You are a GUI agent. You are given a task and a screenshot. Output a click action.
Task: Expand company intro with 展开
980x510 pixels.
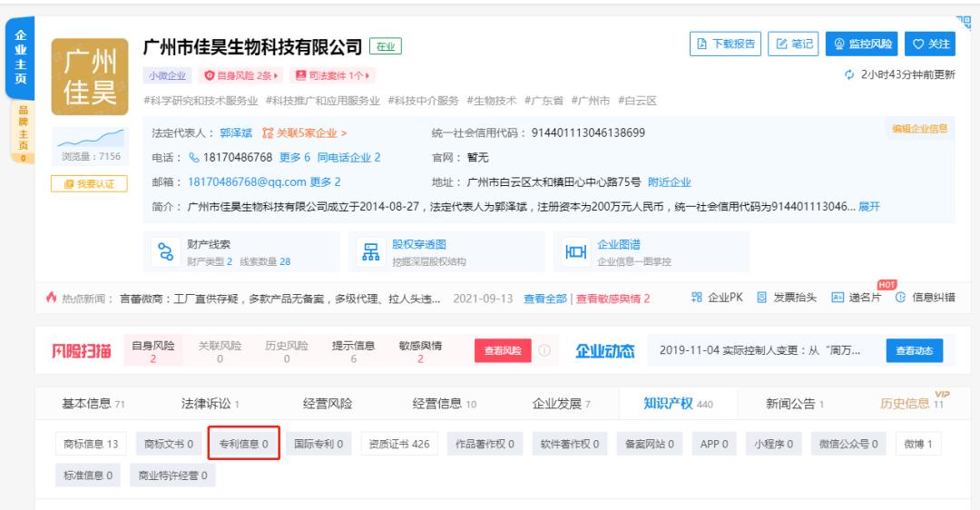point(868,206)
